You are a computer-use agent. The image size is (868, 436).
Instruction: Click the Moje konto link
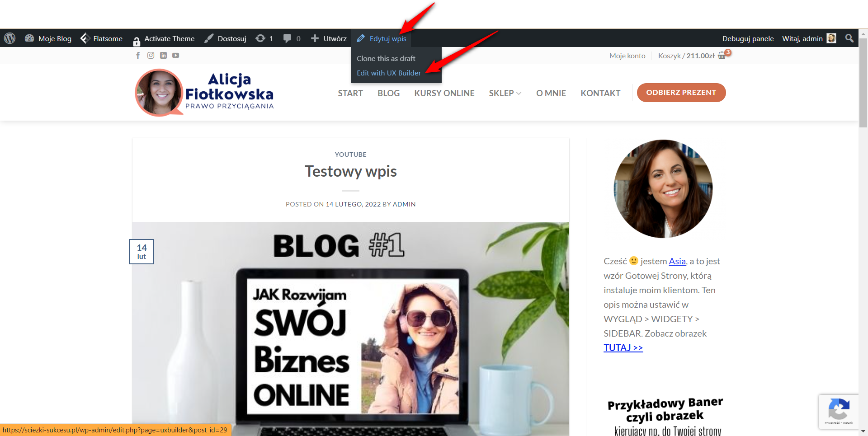(x=627, y=56)
